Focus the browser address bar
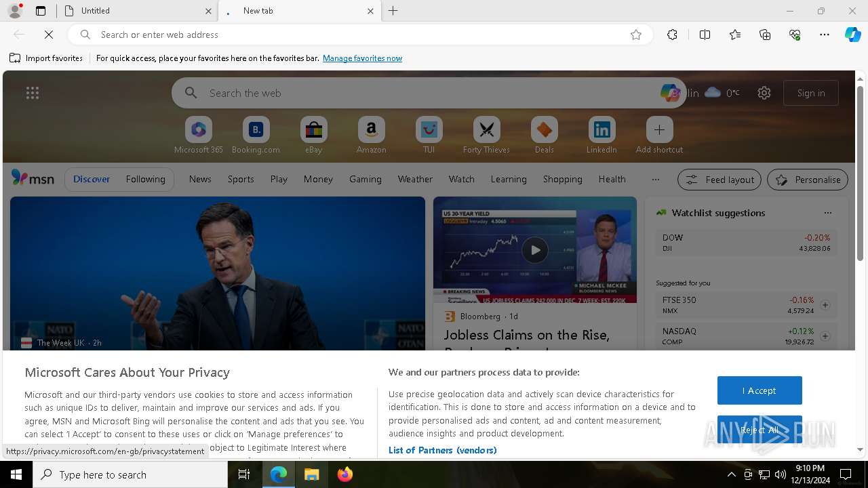This screenshot has height=488, width=868. click(359, 35)
